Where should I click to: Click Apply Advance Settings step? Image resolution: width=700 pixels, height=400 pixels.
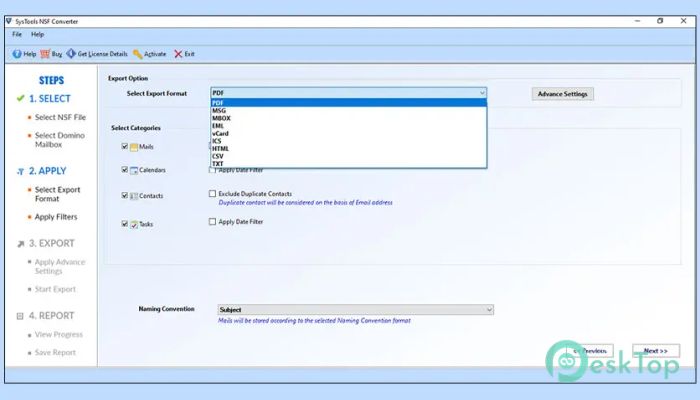click(x=60, y=267)
